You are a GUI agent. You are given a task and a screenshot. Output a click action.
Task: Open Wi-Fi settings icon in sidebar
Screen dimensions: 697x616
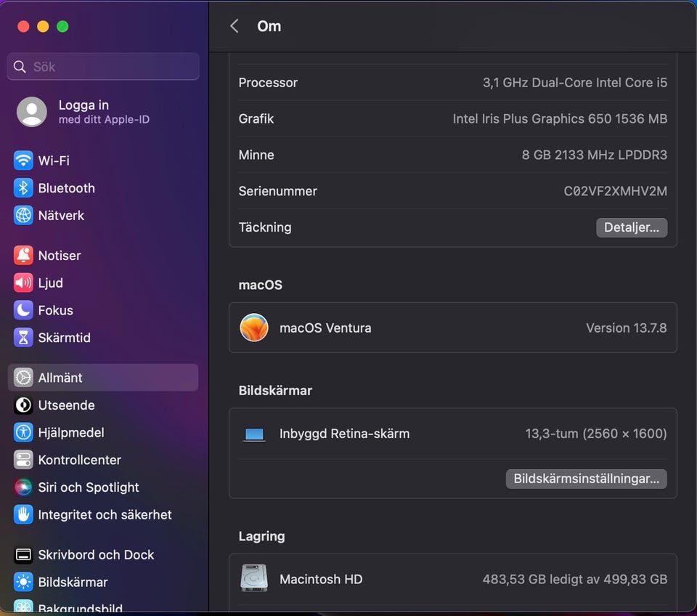click(23, 161)
